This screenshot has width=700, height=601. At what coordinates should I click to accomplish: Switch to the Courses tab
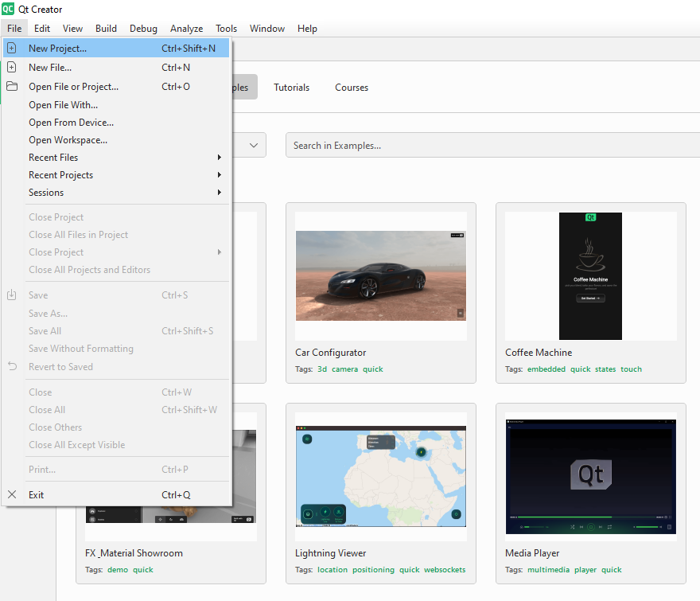352,88
